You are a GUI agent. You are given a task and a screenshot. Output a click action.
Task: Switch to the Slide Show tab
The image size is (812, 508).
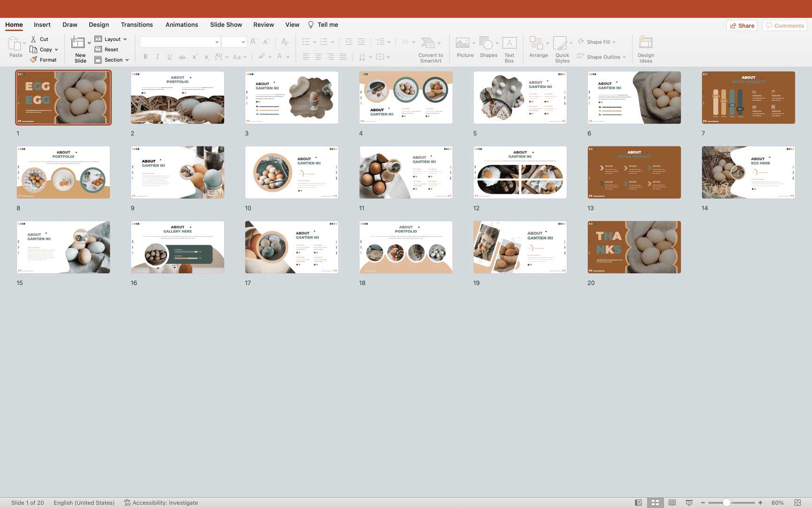pyautogui.click(x=226, y=25)
